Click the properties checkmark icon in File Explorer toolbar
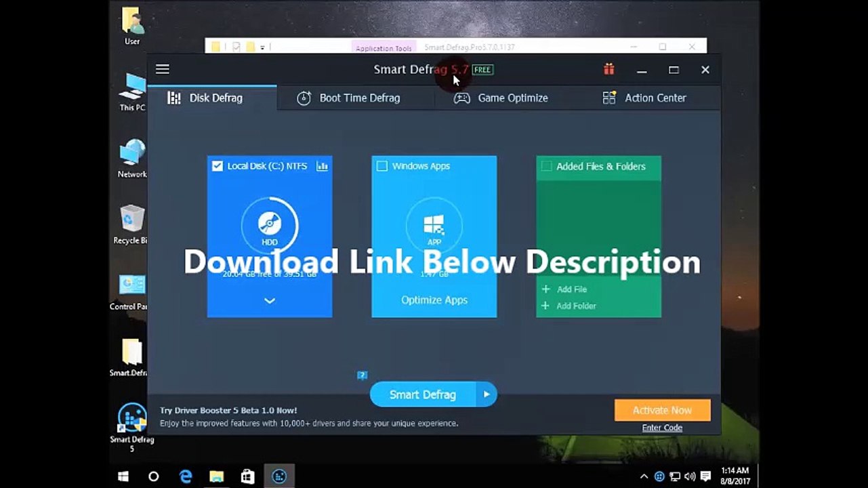Screen dimensions: 868x488 click(236, 47)
